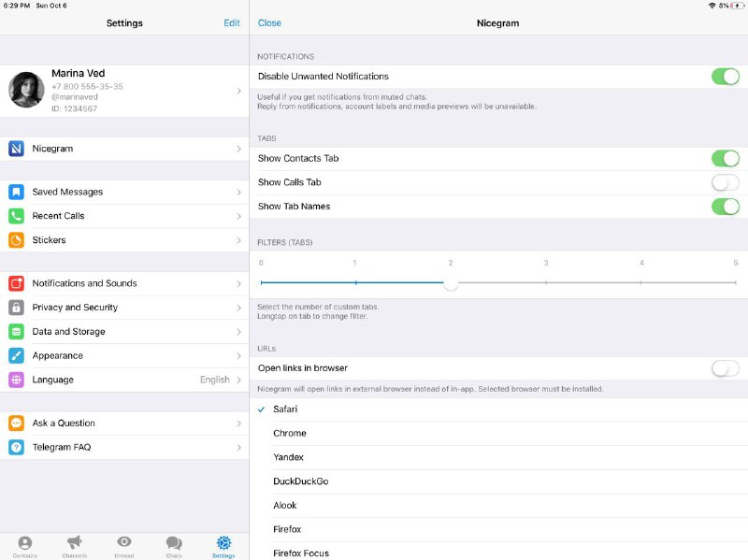Open the Nicegram N icon
The image size is (748, 560).
(x=16, y=149)
